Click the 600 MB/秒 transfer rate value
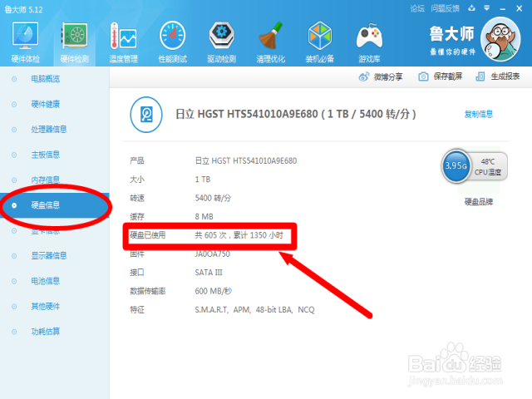The width and height of the screenshot is (532, 399). click(x=213, y=291)
